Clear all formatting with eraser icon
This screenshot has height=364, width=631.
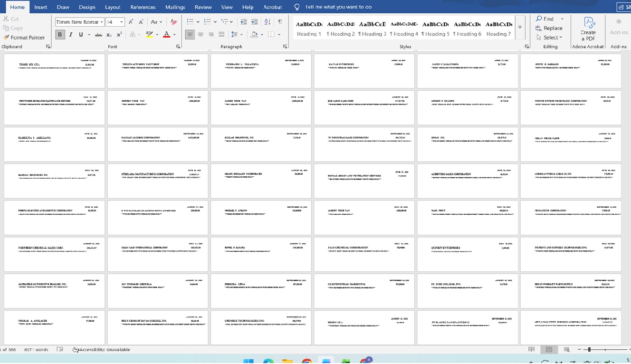tap(173, 22)
